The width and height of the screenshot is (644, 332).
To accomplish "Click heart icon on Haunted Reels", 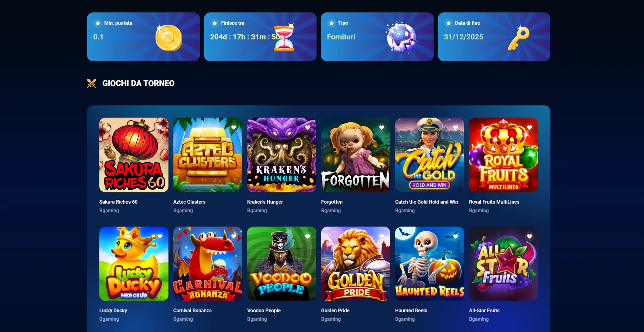I will click(455, 236).
